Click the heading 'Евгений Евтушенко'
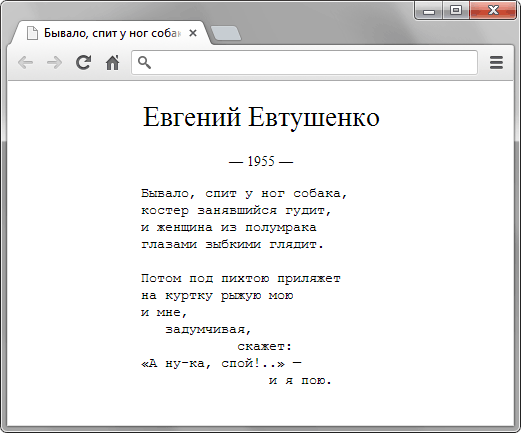The image size is (521, 433). (261, 117)
